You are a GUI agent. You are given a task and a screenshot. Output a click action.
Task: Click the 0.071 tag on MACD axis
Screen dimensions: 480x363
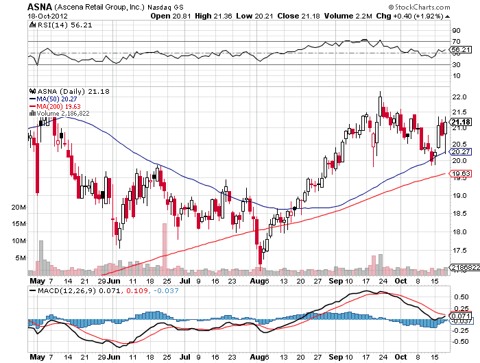[461, 316]
